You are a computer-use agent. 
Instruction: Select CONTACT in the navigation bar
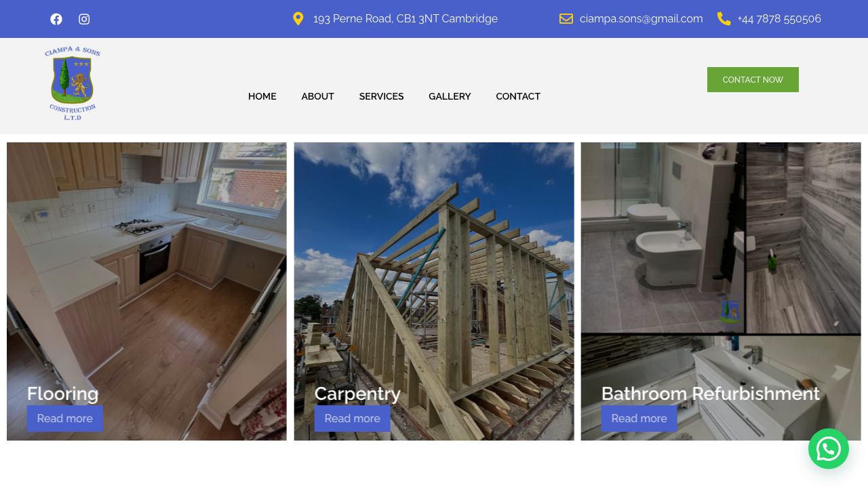tap(517, 96)
